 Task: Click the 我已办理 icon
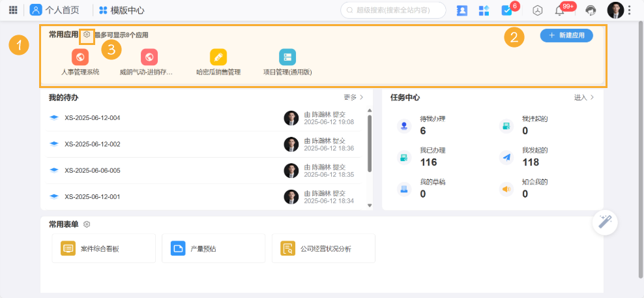405,157
